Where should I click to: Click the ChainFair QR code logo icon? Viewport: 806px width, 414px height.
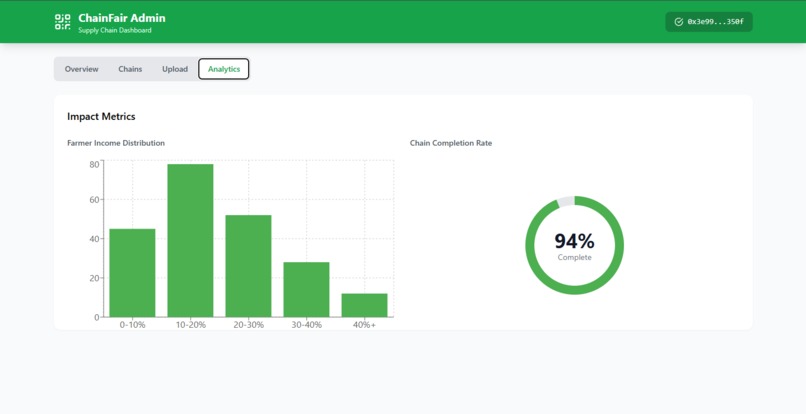[63, 22]
